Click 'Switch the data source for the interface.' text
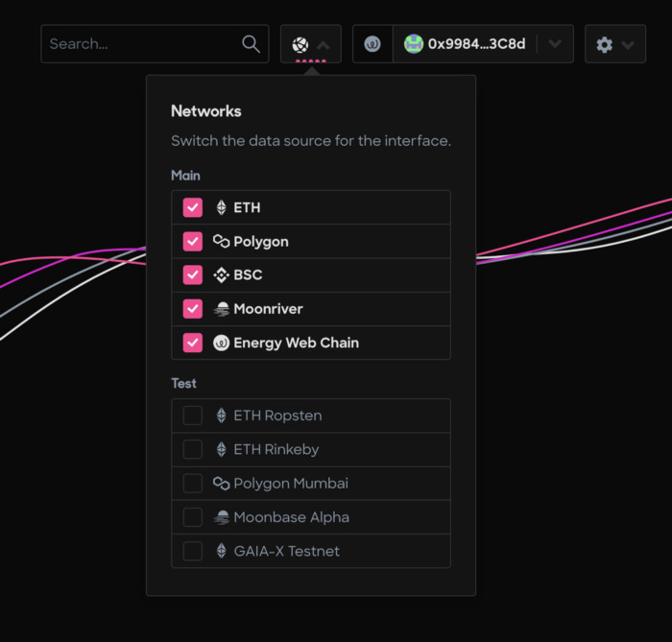 coord(311,141)
